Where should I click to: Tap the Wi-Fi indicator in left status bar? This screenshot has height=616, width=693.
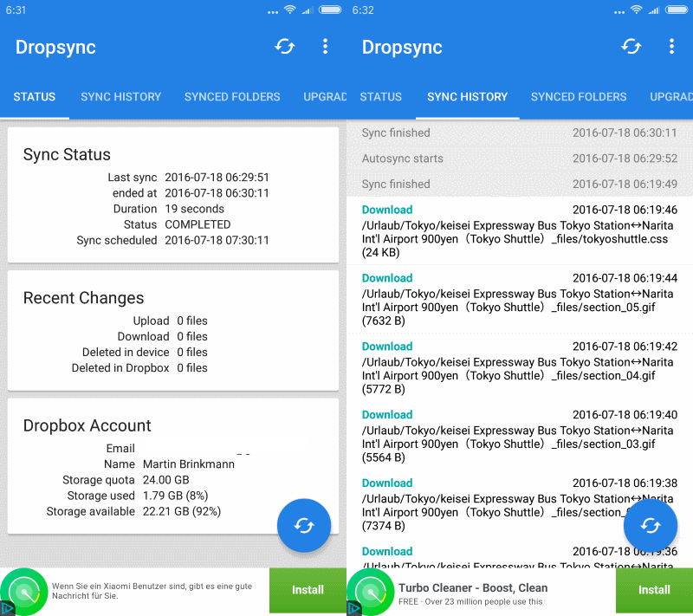click(290, 10)
